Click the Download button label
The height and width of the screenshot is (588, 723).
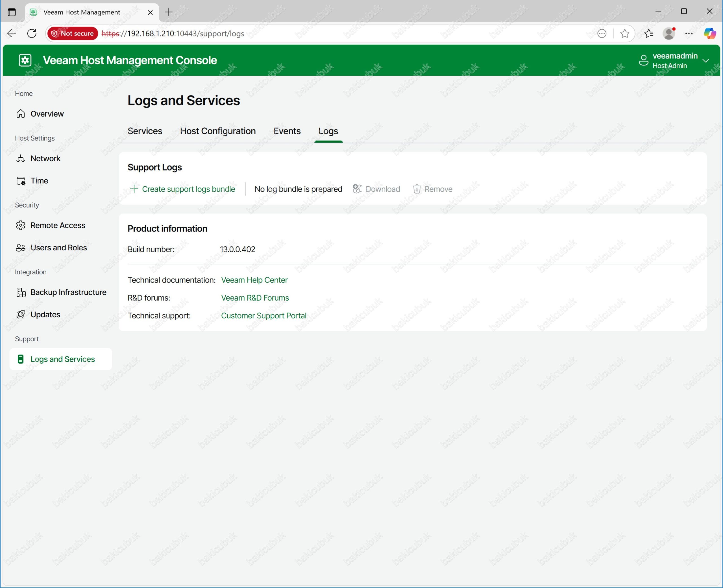[383, 189]
